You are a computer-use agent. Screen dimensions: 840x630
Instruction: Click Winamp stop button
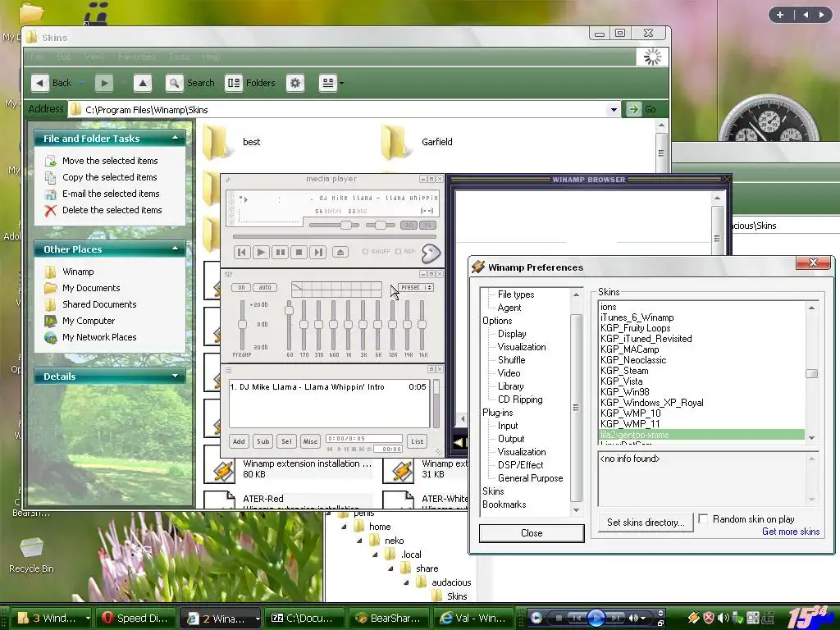[299, 252]
